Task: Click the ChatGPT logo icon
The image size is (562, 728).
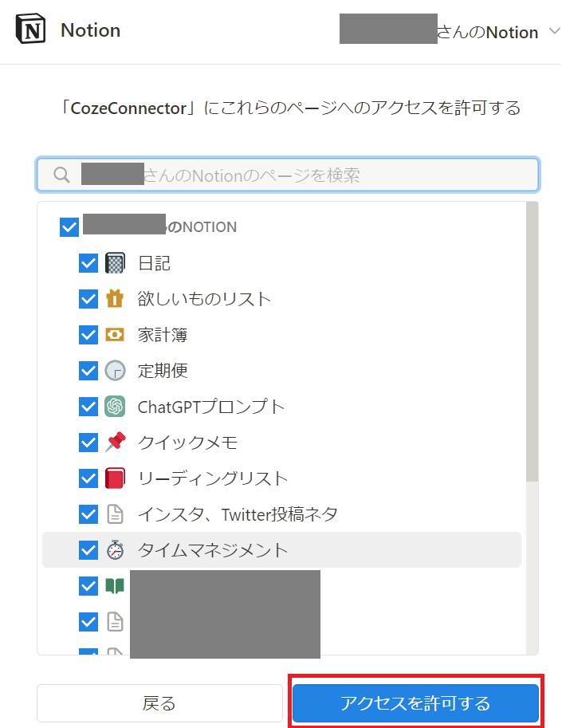Action: pyautogui.click(x=115, y=407)
